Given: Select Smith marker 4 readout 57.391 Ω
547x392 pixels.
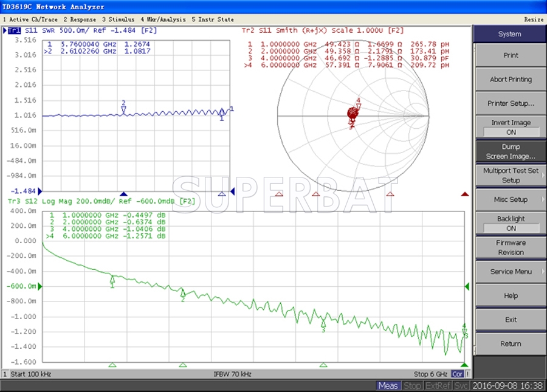Looking at the screenshot, I should 342,65.
